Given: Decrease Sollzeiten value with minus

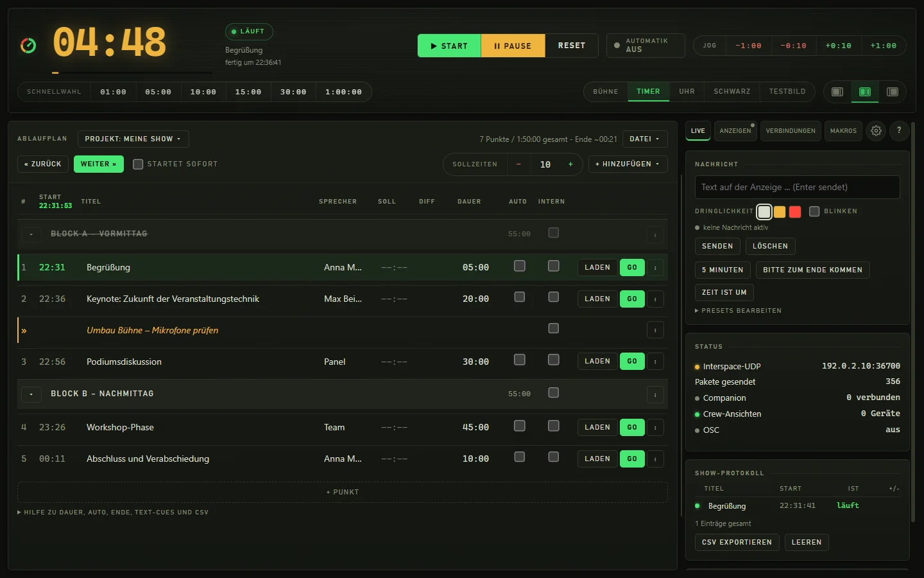Looking at the screenshot, I should point(518,164).
